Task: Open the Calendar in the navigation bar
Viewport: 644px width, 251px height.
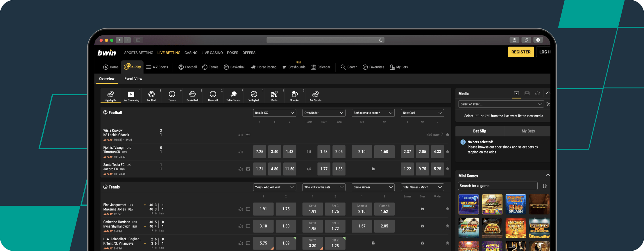Action: [x=321, y=67]
